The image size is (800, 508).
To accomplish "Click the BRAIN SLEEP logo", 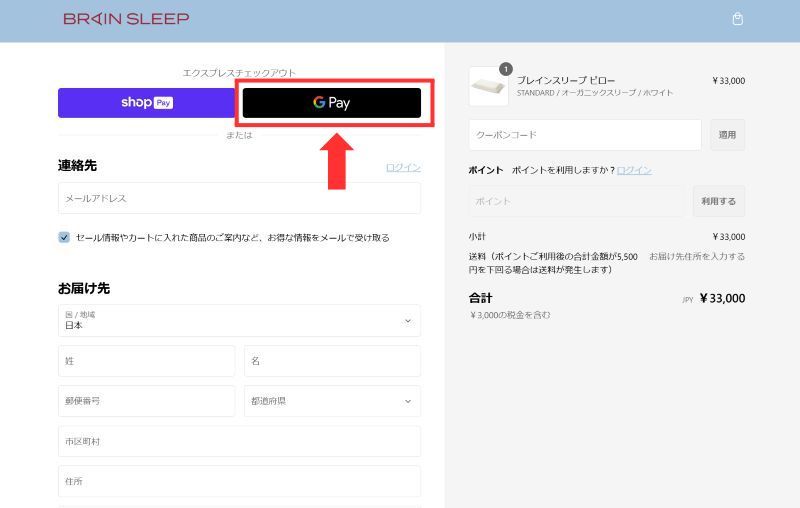I will tap(126, 19).
